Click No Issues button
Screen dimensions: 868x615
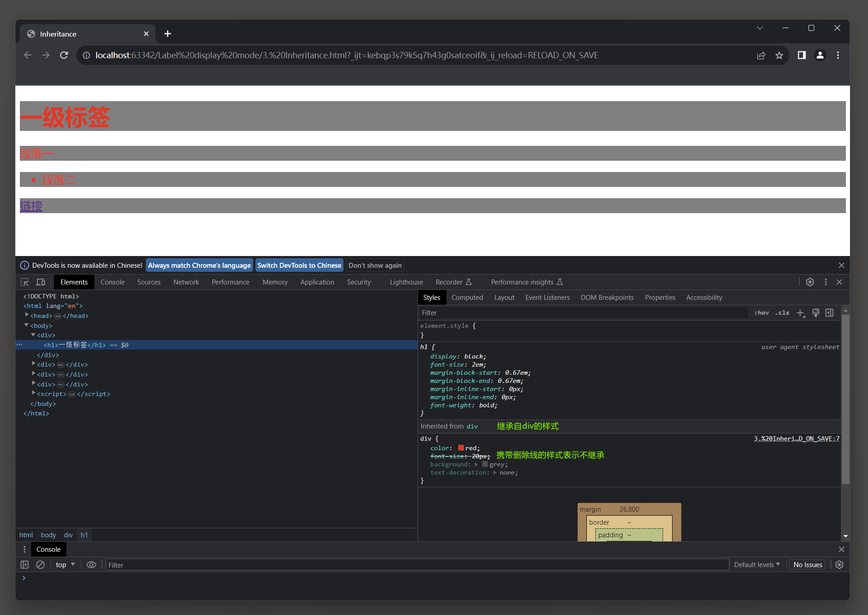click(x=808, y=565)
